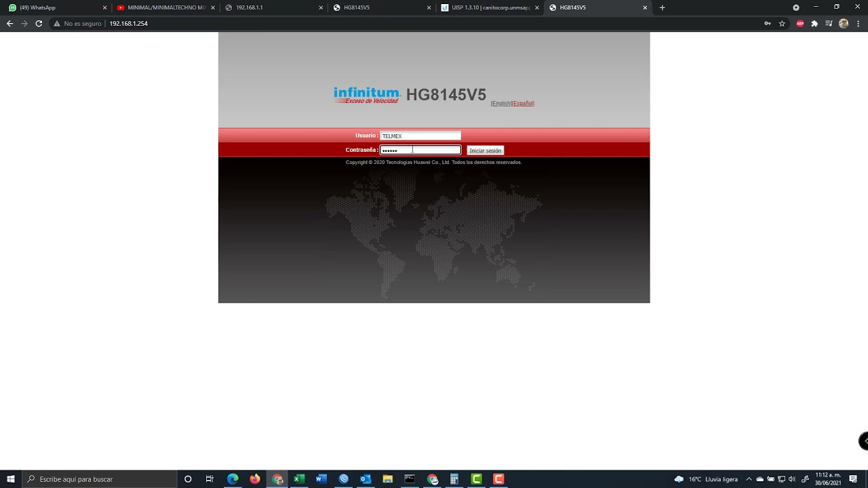The width and height of the screenshot is (868, 488).
Task: Click the Windows search box
Action: click(99, 479)
